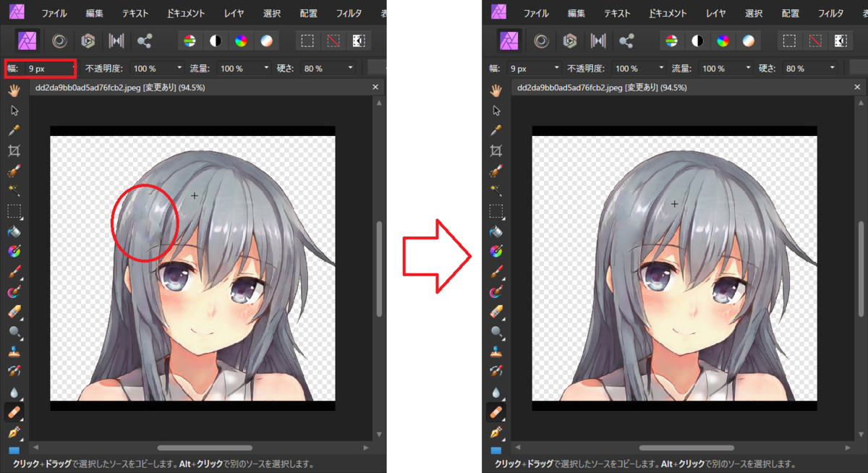The image size is (868, 473).
Task: Open 配置 menu in right window
Action: point(791,13)
